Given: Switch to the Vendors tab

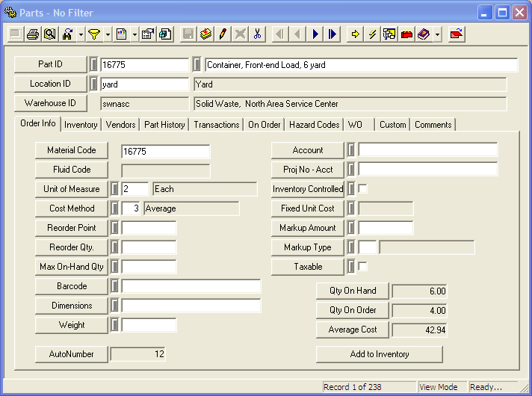Looking at the screenshot, I should coord(120,125).
